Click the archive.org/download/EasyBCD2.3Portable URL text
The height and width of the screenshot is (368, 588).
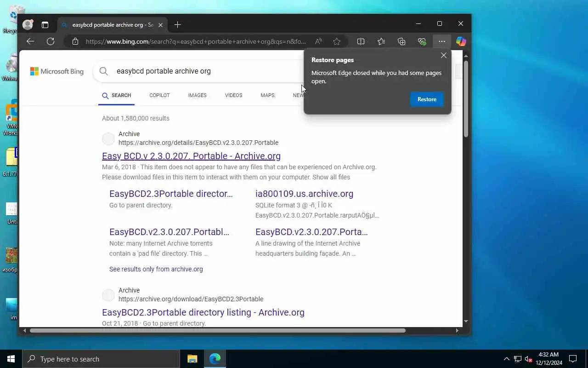(191, 299)
